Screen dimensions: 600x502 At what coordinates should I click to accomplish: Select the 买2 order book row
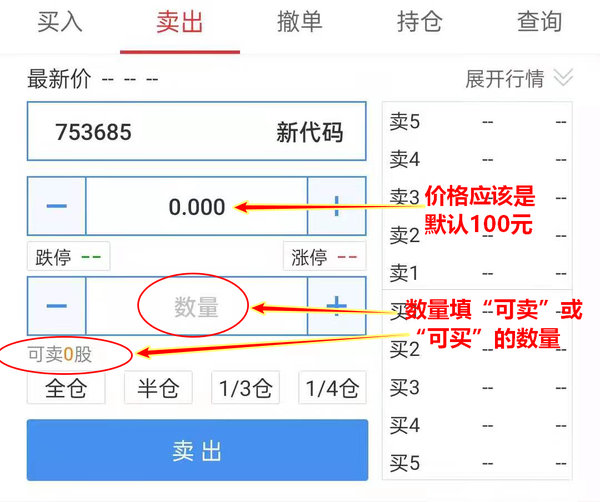(x=477, y=349)
